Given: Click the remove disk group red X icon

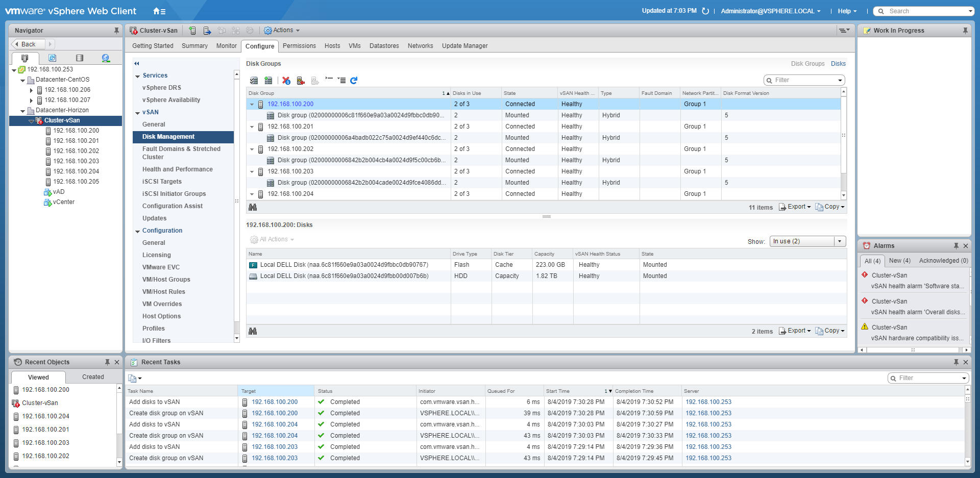Looking at the screenshot, I should tap(286, 81).
